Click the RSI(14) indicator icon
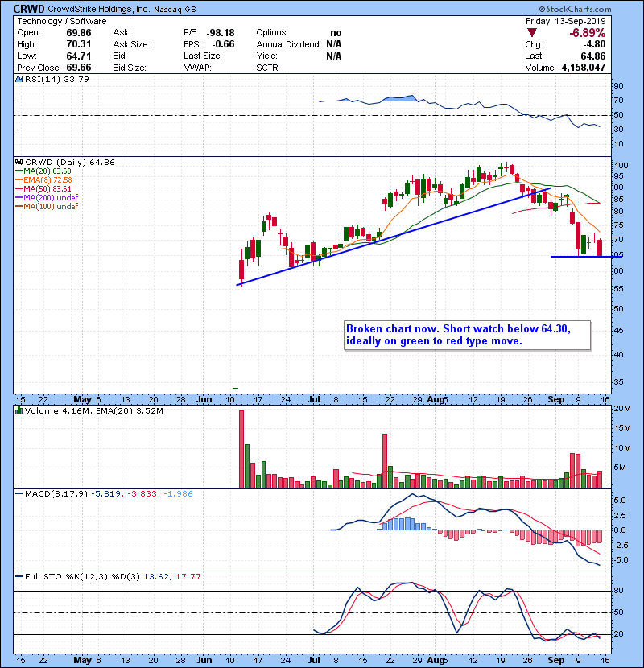The height and width of the screenshot is (668, 644). [19, 79]
